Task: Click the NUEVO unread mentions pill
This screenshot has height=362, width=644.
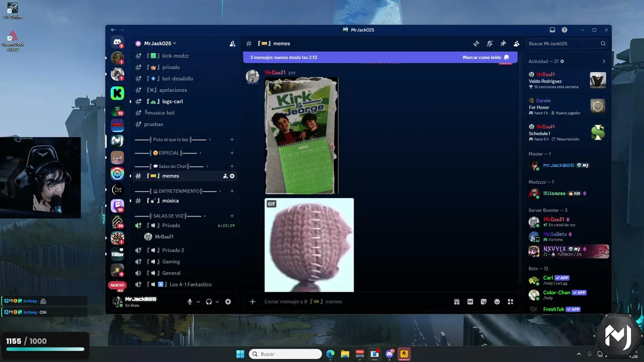Action: click(x=117, y=285)
